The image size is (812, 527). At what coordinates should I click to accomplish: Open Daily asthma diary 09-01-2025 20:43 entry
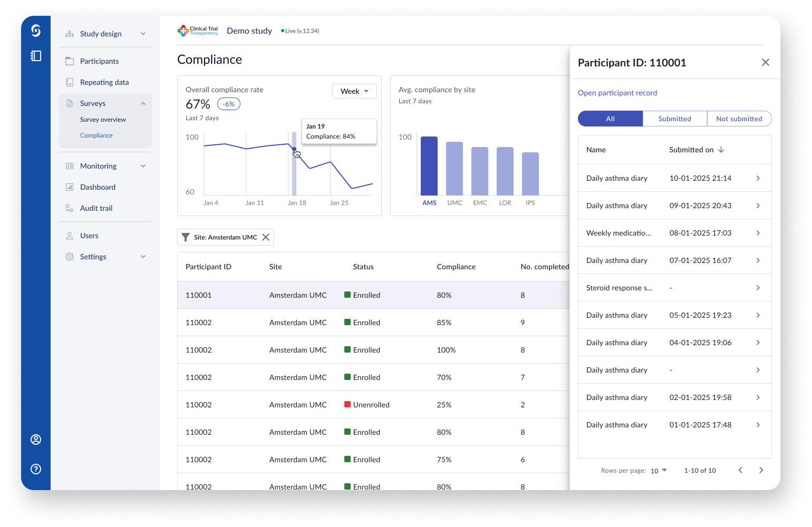675,206
